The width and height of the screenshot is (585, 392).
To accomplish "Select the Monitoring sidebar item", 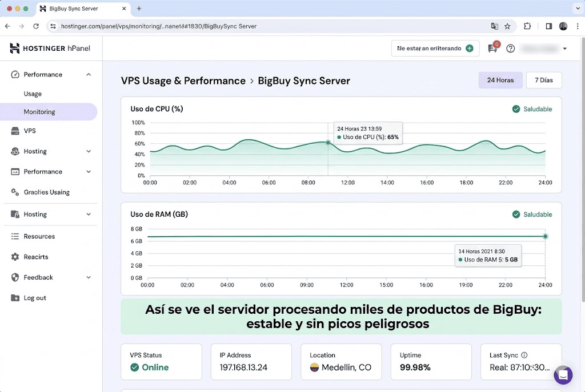I will coord(49,112).
